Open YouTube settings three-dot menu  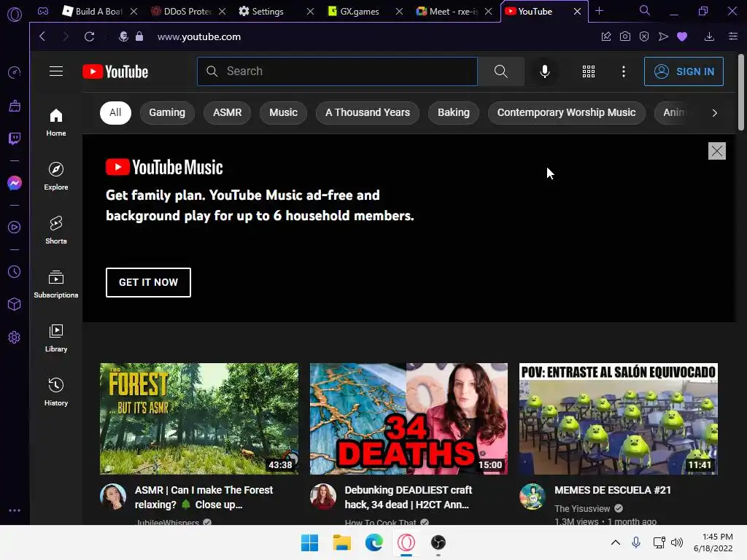click(624, 71)
